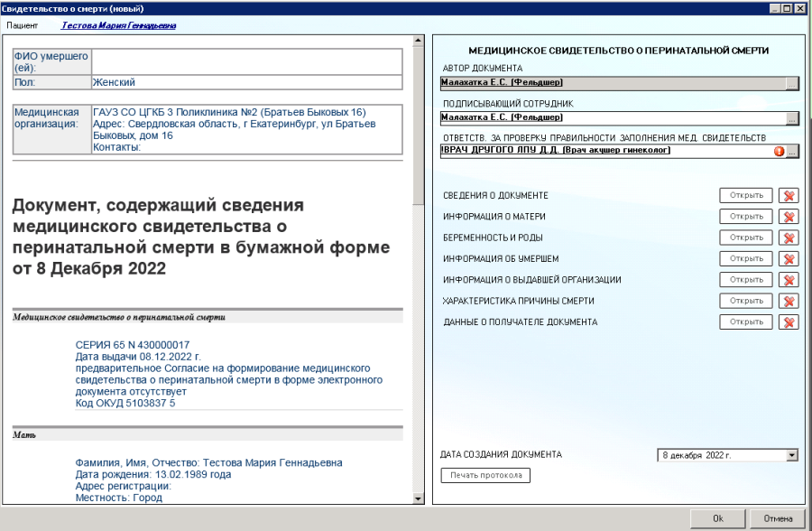The image size is (812, 531).
Task: Click the document preview scrollbar down arrow
Action: pos(419,498)
